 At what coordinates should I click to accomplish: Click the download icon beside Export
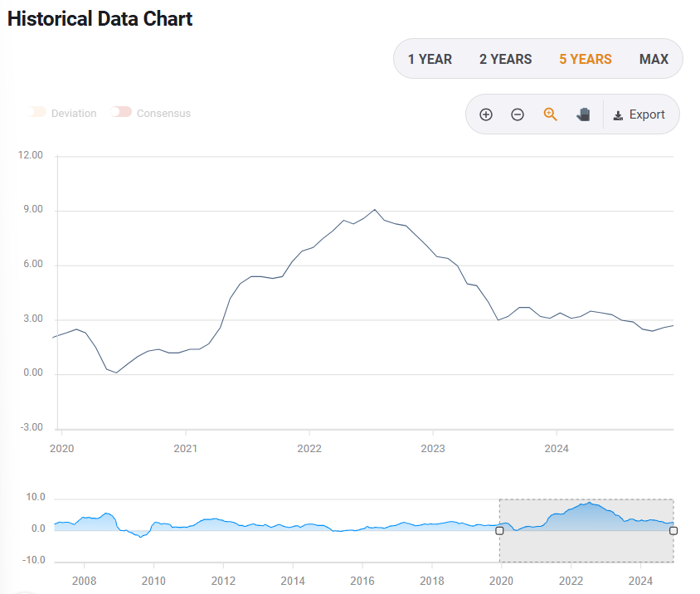pos(619,114)
